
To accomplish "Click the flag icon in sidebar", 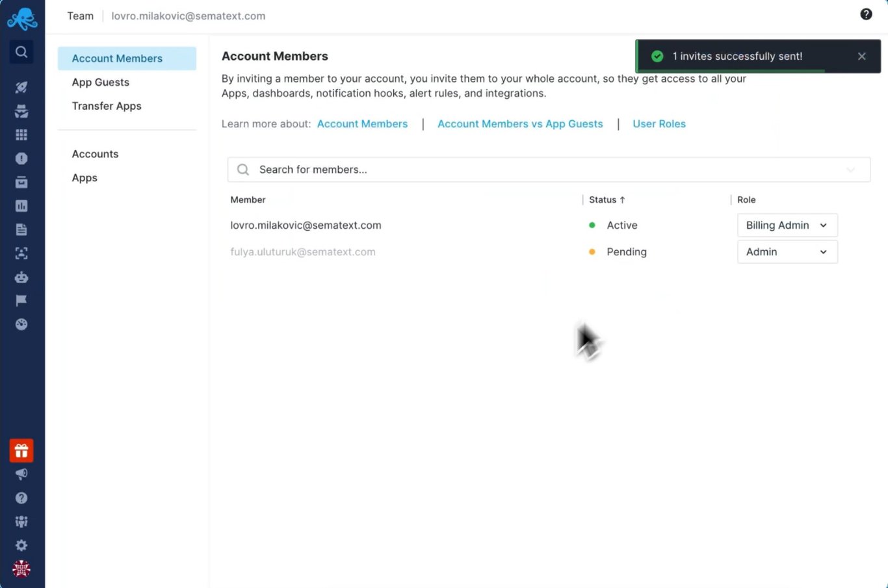I will 21,300.
